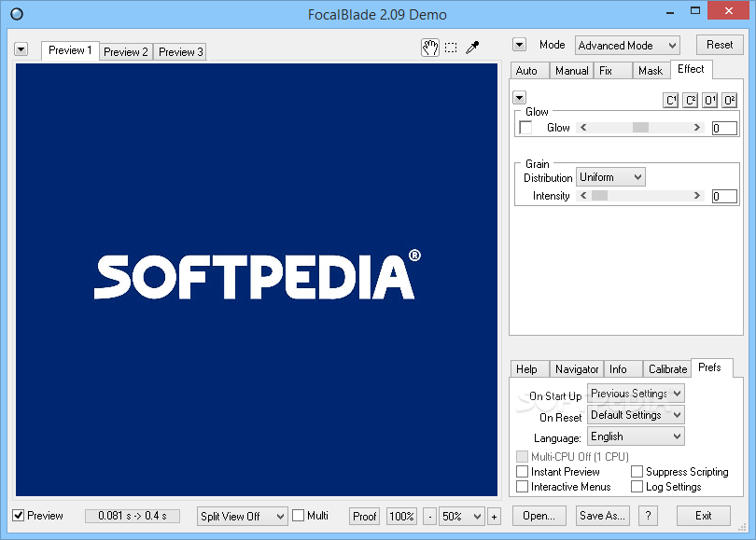The image size is (756, 540).
Task: Open the On Reset dropdown
Action: pos(636,415)
